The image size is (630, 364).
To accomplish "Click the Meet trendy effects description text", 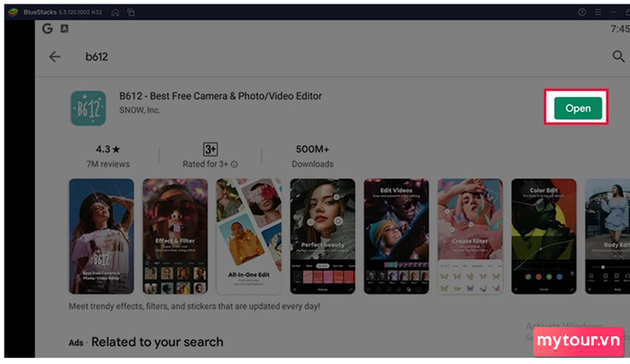I will click(194, 306).
